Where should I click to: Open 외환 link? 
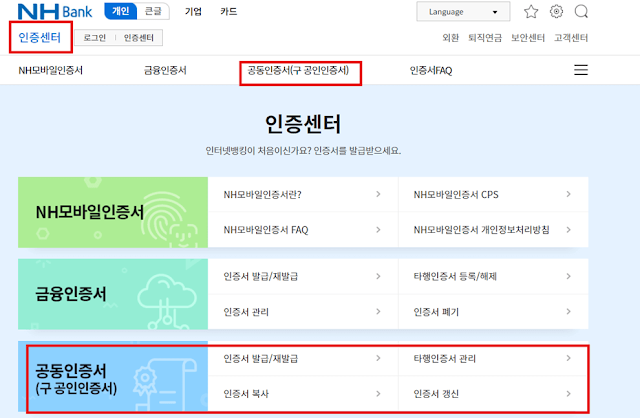click(x=451, y=38)
